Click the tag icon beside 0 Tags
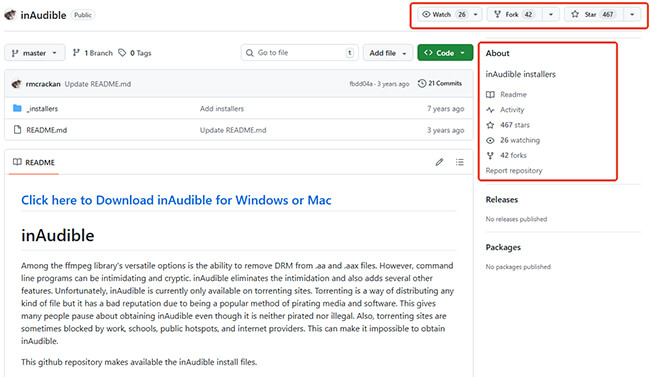The image size is (650, 377). pyautogui.click(x=122, y=53)
